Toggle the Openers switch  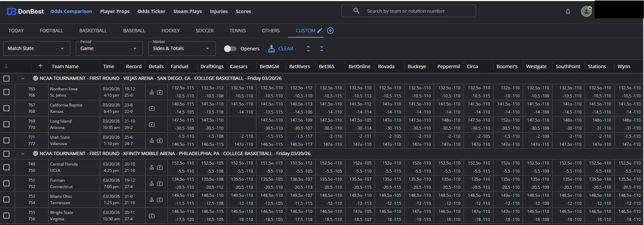(230, 49)
